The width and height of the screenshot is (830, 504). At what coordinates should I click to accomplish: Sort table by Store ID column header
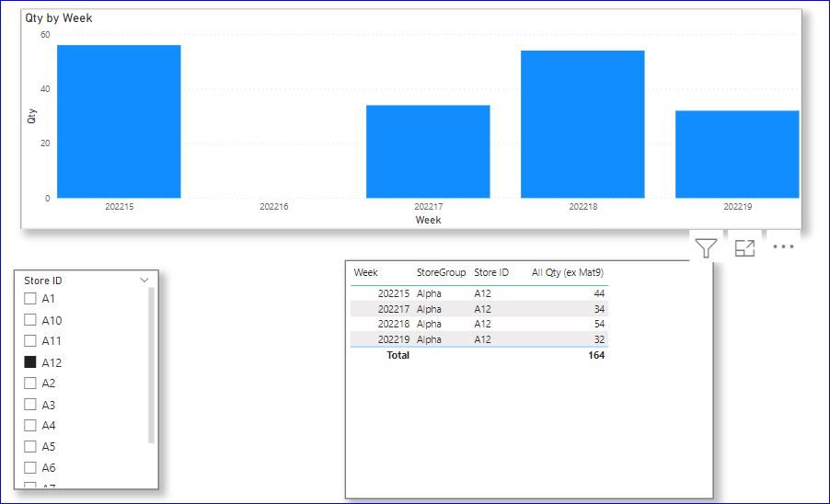point(491,272)
